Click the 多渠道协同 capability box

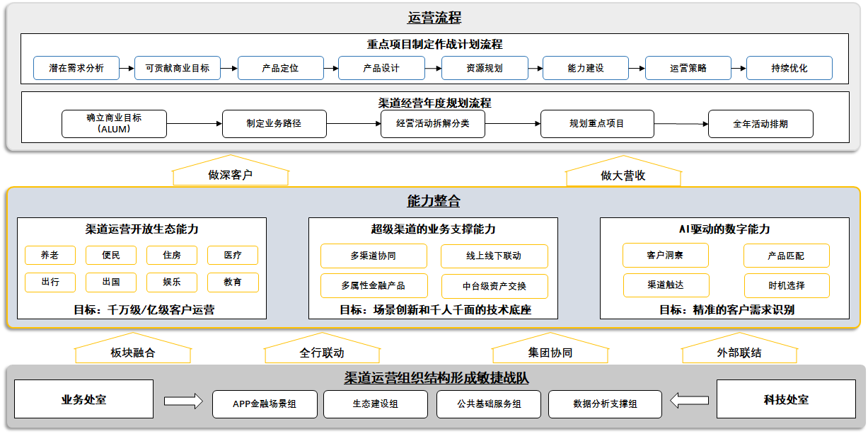374,256
